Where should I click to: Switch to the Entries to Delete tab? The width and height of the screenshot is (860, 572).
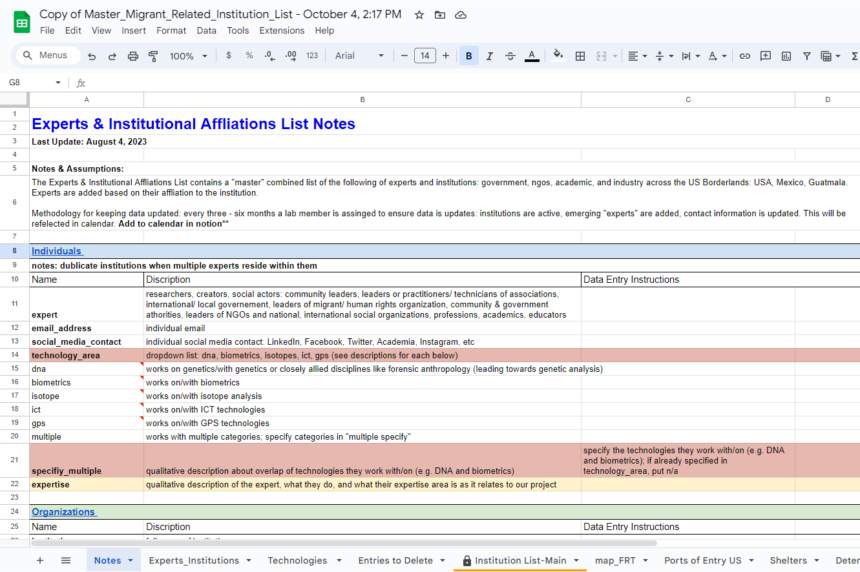click(x=395, y=560)
